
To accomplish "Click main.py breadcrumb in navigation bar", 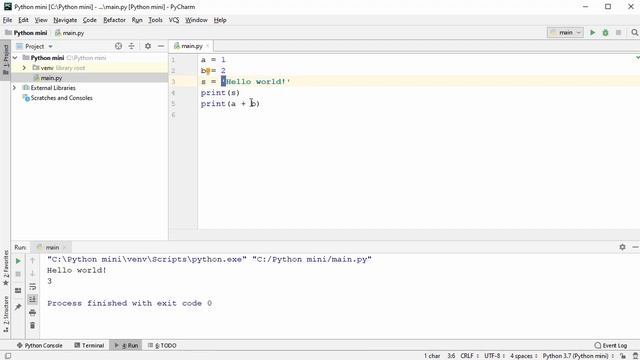I will coord(69,33).
